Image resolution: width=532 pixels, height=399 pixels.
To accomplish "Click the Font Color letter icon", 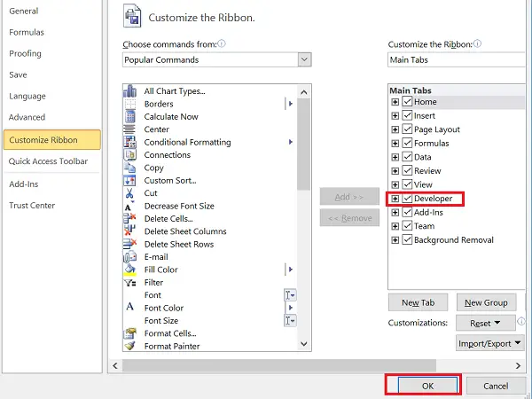I will pyautogui.click(x=129, y=307).
